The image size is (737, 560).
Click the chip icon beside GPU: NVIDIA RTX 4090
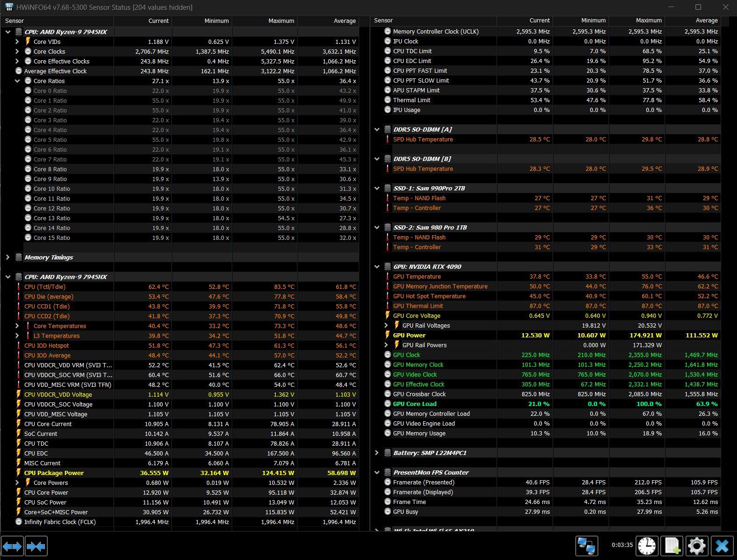click(388, 266)
